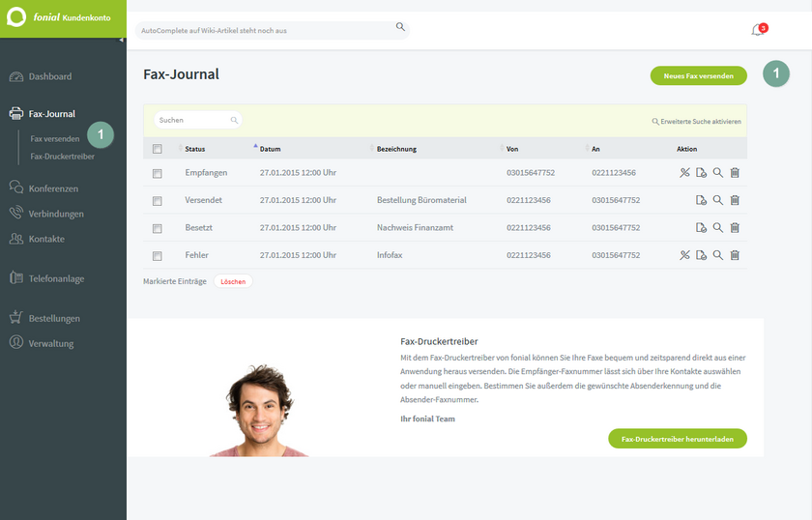Click the Kontakte people icon

click(16, 238)
